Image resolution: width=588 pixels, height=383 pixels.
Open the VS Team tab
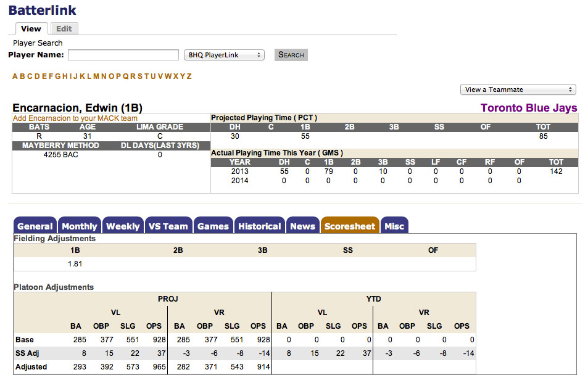click(168, 226)
